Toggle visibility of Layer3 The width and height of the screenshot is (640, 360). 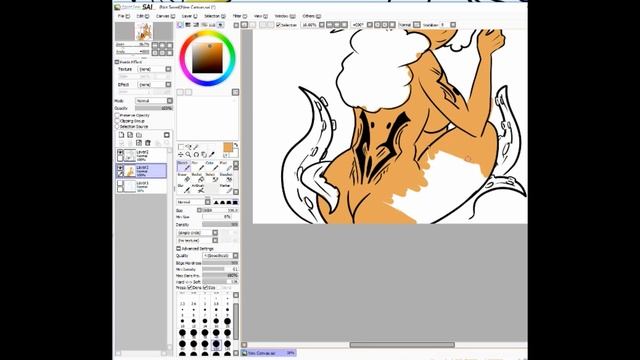120,184
